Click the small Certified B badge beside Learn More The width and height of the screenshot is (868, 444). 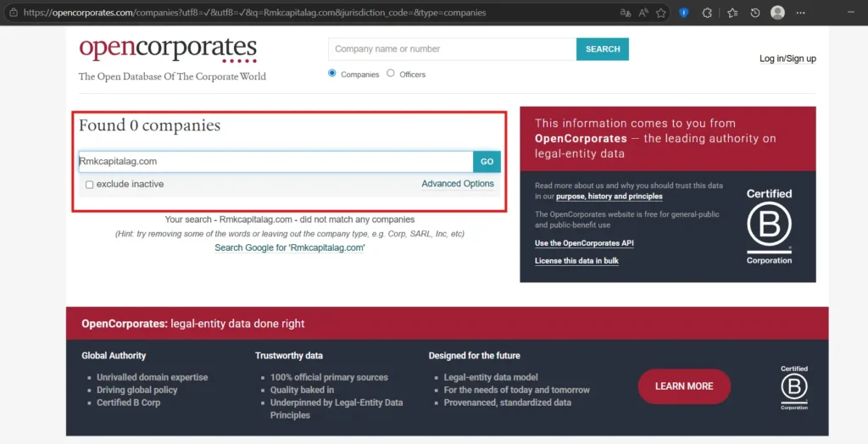pos(793,387)
